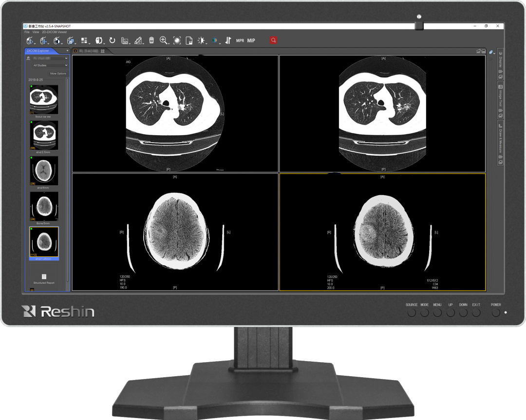
Task: Click the top-right lung CT viewport
Action: [382, 113]
